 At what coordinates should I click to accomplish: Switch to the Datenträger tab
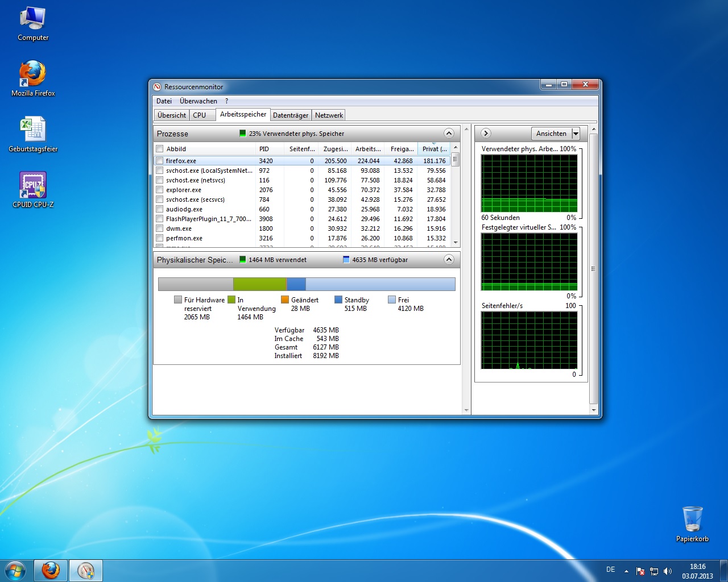coord(291,115)
